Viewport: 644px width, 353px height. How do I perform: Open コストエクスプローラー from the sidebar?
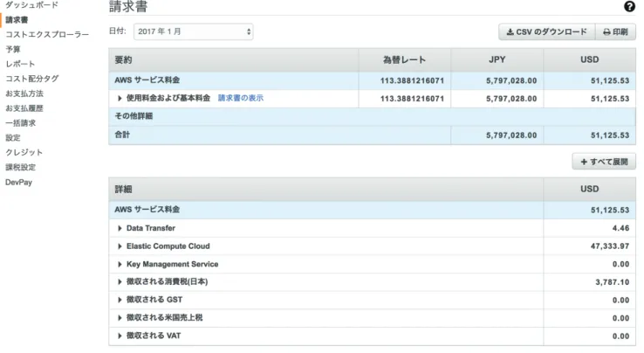[47, 35]
